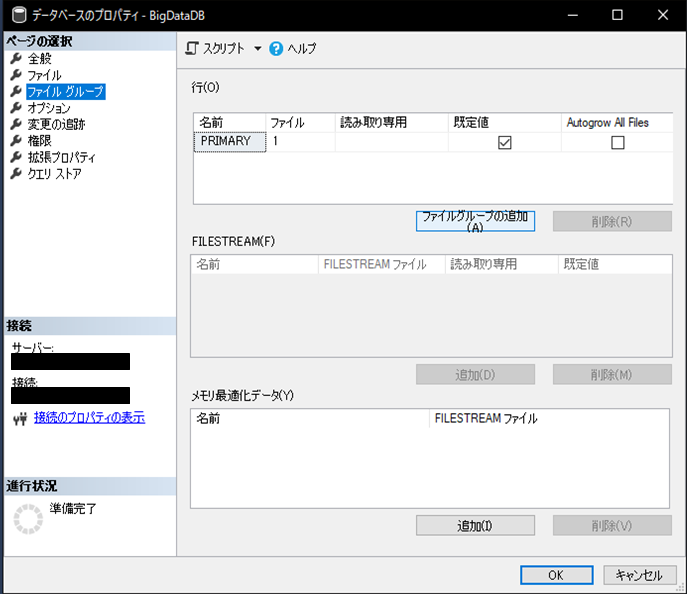Open the 権限 page
This screenshot has height=594, width=687.
39,141
